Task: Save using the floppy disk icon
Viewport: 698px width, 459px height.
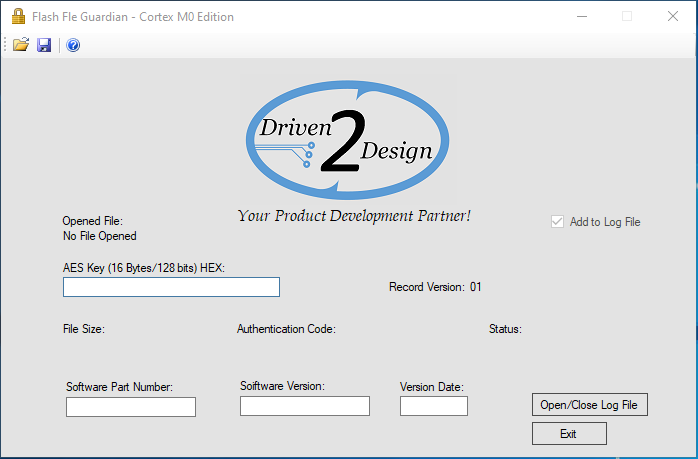Action: 44,45
